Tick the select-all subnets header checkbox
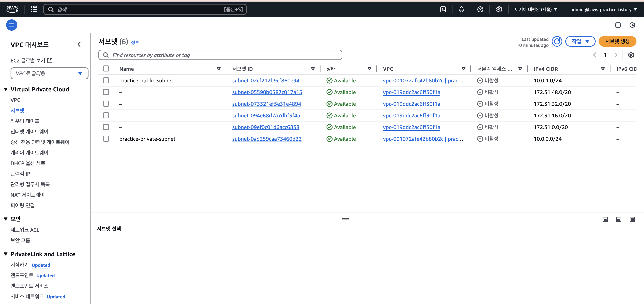Screen dimensions: 644x304 click(106, 69)
